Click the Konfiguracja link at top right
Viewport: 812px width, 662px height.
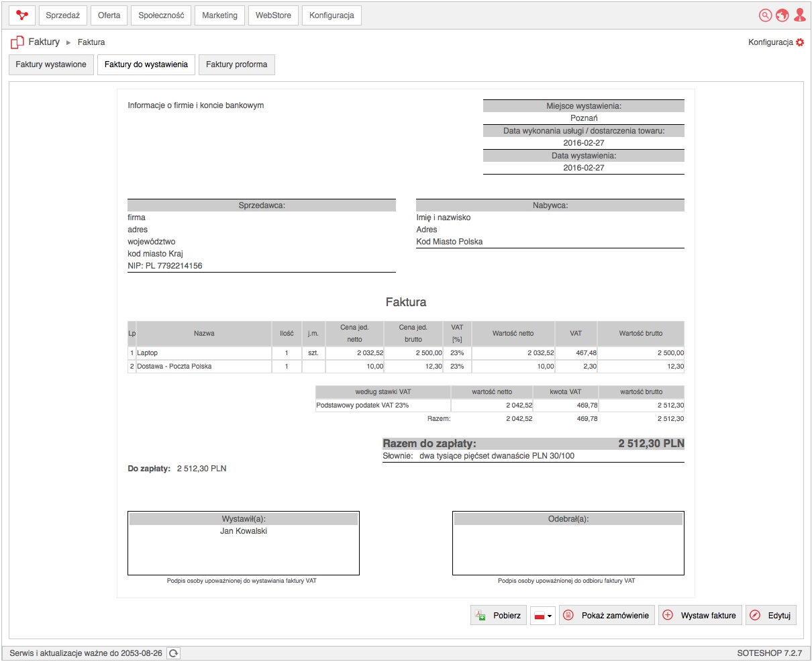pos(771,42)
